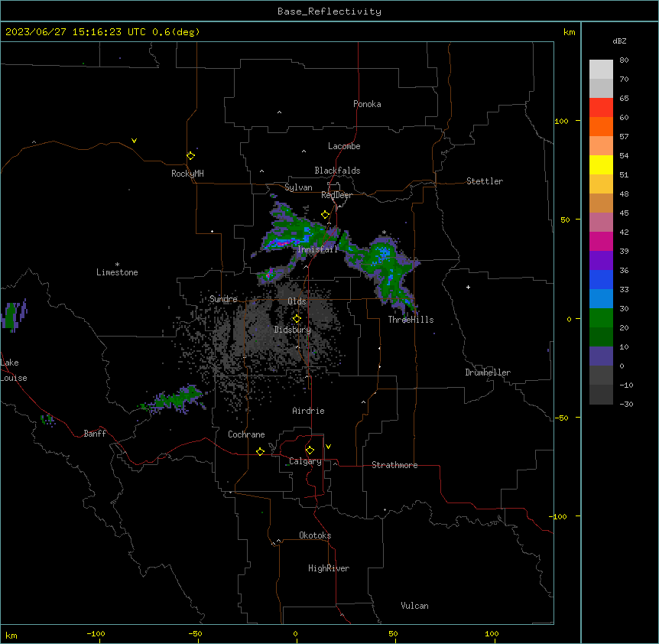Select the red 65–60 dBZ legend swatch
The image size is (659, 644).
coord(601,107)
